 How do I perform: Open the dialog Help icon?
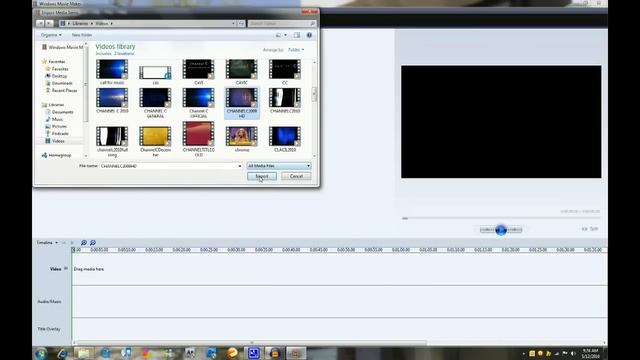(x=309, y=35)
